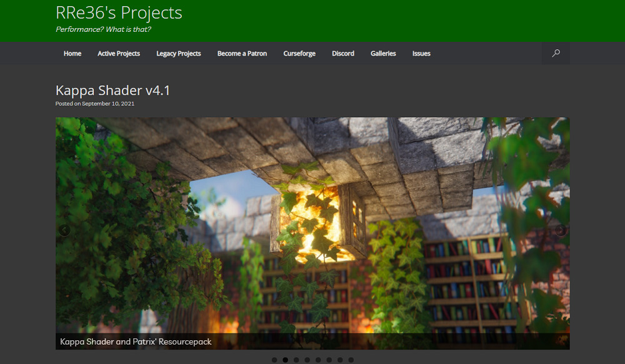This screenshot has height=364, width=625.
Task: Open Legacy Projects menu
Action: pos(179,53)
